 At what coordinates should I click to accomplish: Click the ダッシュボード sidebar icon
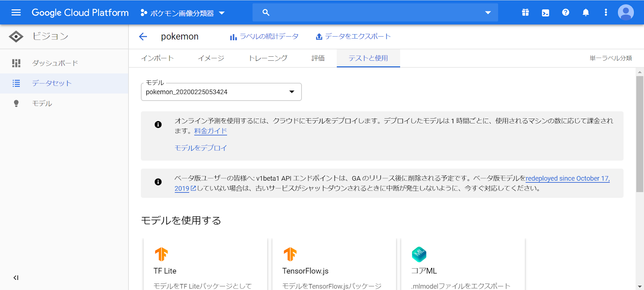coord(16,63)
